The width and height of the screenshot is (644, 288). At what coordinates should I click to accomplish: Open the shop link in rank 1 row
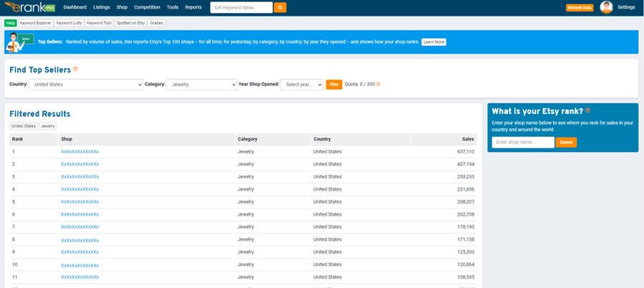(79, 152)
